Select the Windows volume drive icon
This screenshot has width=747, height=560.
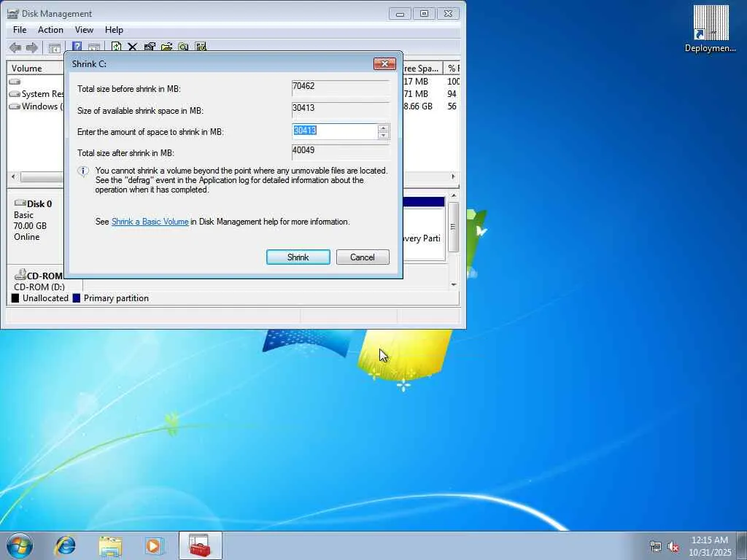(15, 106)
